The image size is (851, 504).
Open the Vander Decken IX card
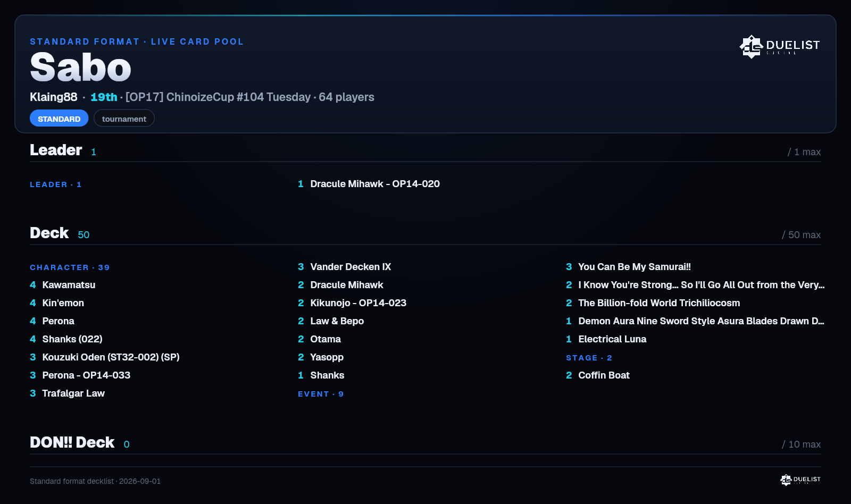click(344, 267)
